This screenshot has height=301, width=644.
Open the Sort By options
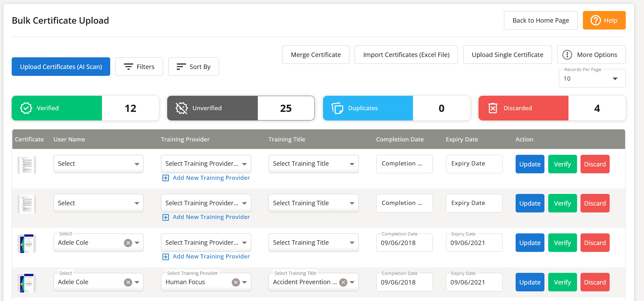pyautogui.click(x=193, y=67)
